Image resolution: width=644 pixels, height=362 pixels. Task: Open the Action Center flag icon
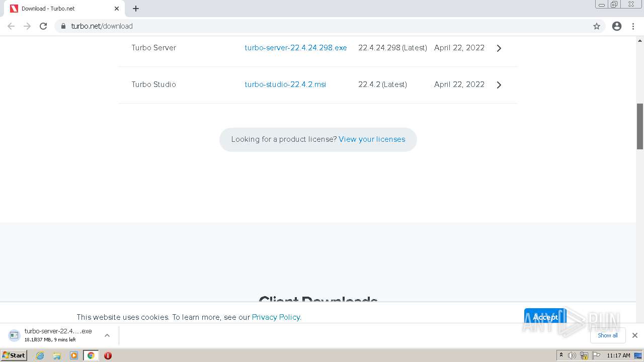(596, 355)
